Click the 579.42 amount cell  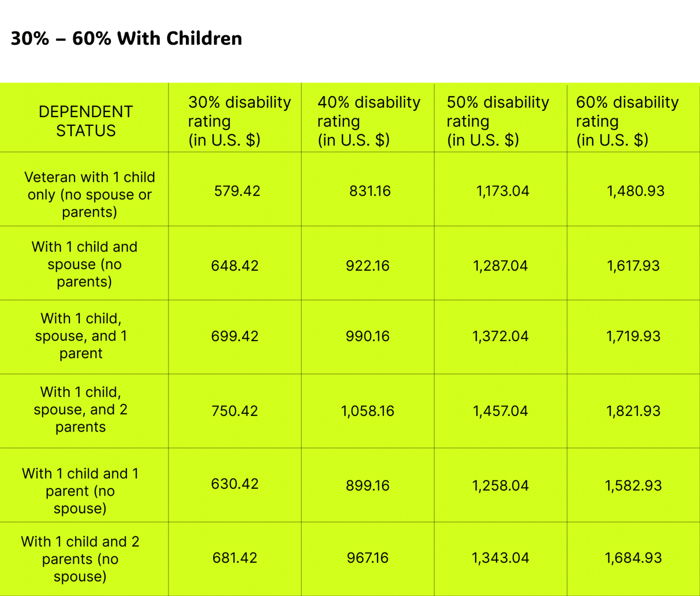pyautogui.click(x=237, y=191)
